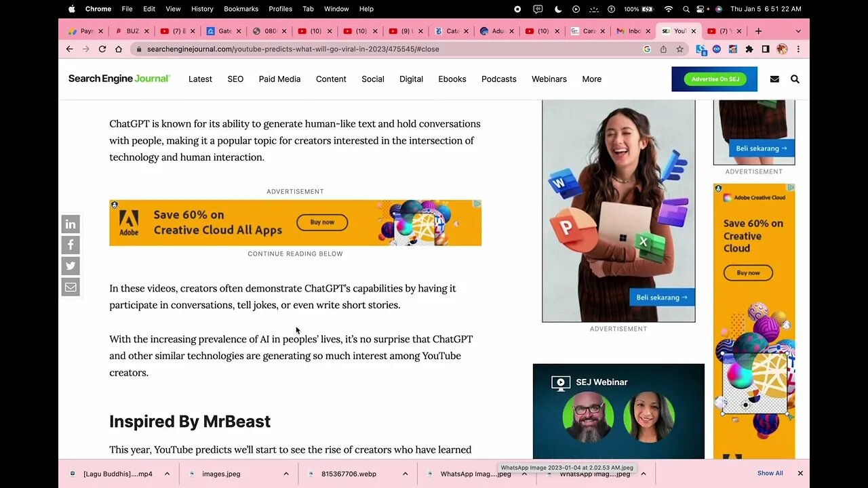Open the tab search chevron in Chrome
This screenshot has width=868, height=488.
click(798, 31)
